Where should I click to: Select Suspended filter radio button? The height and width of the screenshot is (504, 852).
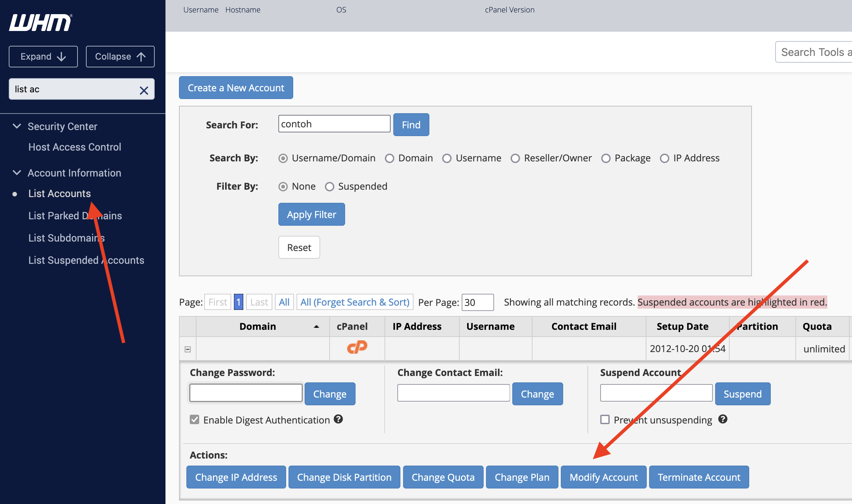coord(329,186)
